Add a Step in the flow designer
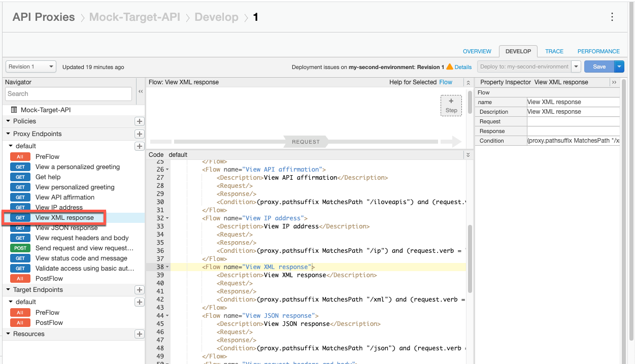Screen dimensions: 635x364 (x=451, y=106)
